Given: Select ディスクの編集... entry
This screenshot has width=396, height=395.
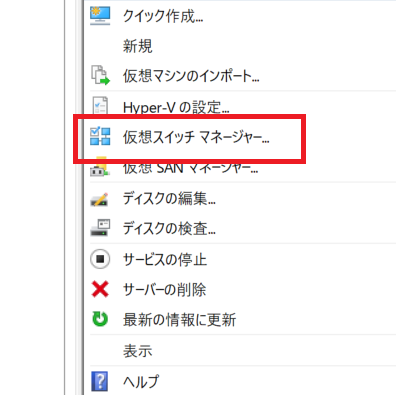Looking at the screenshot, I should click(169, 199).
